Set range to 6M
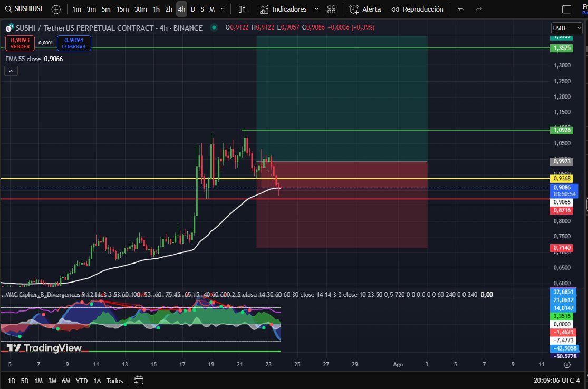Viewport: 588px width, 389px height. [66, 381]
